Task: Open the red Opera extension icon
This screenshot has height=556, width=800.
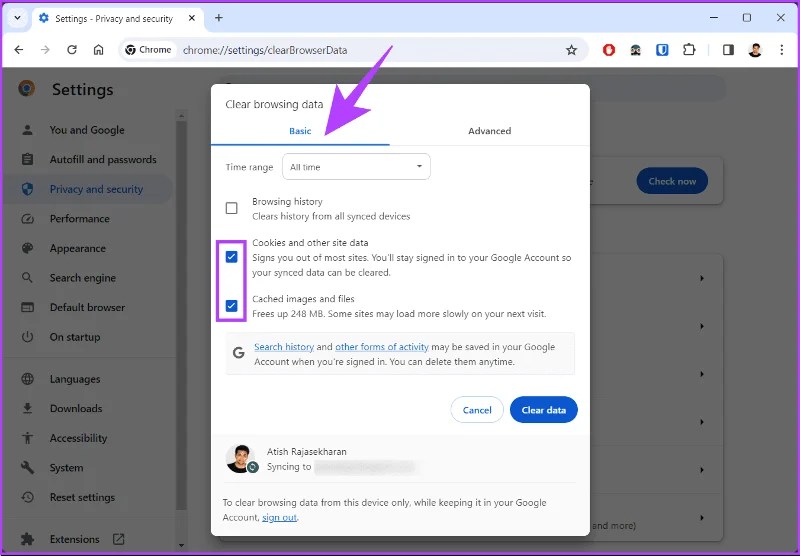Action: click(609, 50)
